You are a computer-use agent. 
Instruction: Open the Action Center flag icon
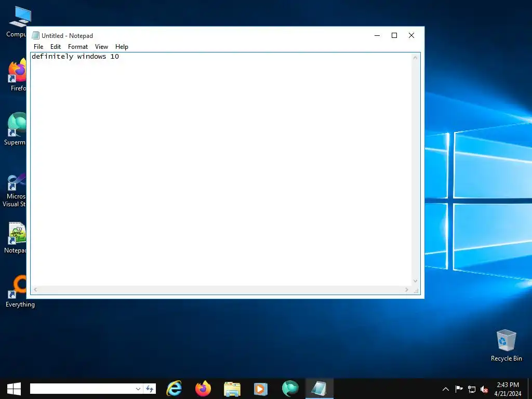click(459, 389)
